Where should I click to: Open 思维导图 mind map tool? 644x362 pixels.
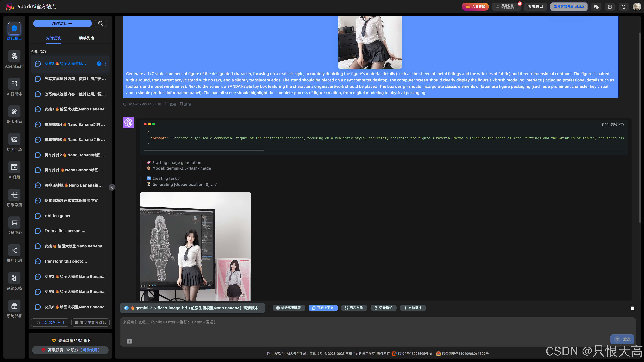coord(14,195)
